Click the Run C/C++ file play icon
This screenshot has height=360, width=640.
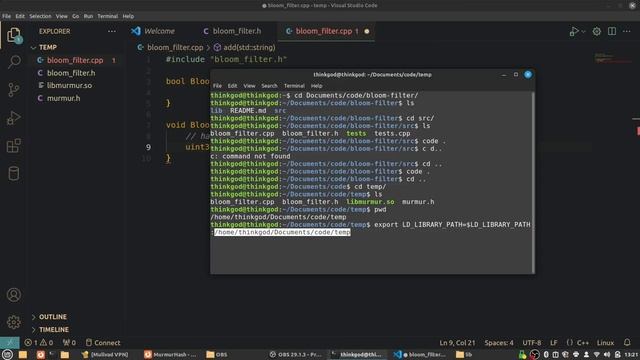pos(574,31)
